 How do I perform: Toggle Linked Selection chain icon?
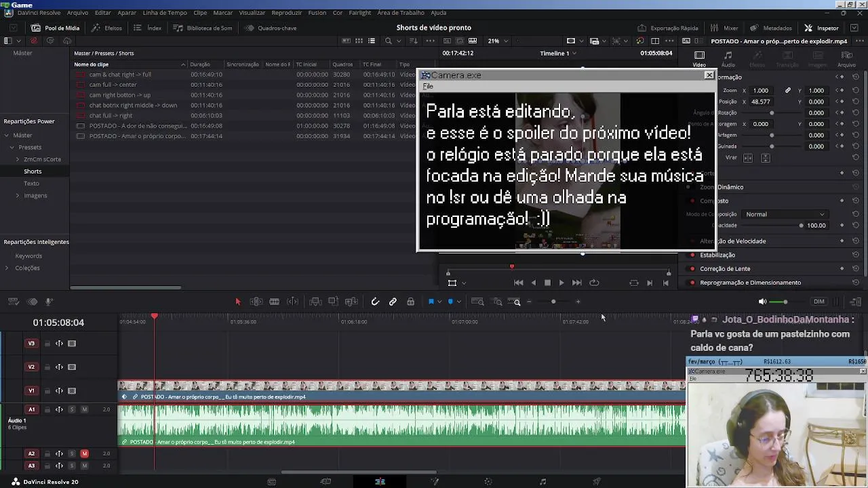point(393,302)
